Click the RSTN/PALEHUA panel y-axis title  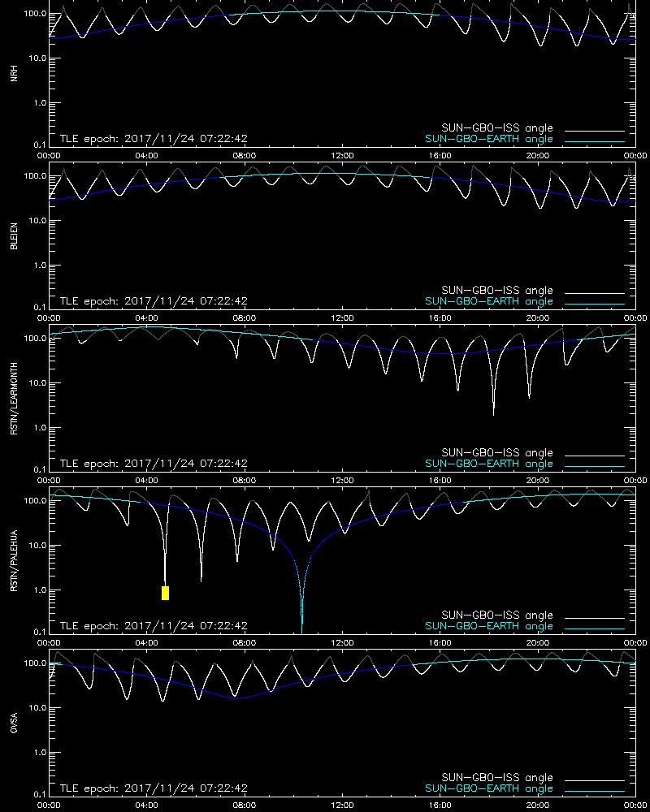click(x=14, y=561)
